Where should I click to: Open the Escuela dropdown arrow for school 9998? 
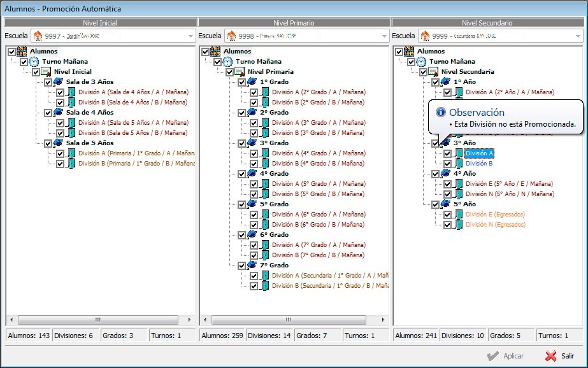384,36
